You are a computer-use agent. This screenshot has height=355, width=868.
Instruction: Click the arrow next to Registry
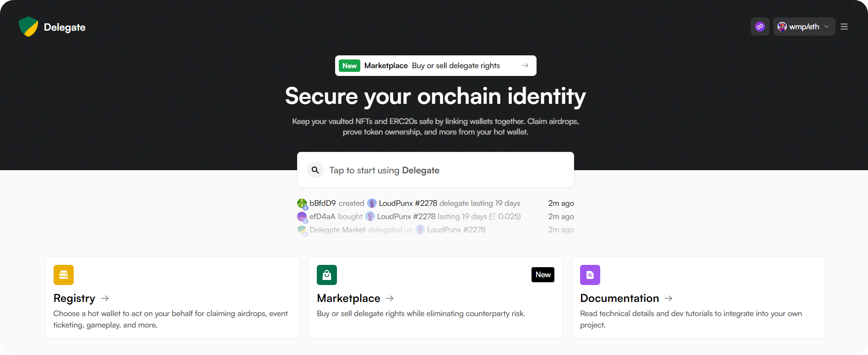point(105,298)
